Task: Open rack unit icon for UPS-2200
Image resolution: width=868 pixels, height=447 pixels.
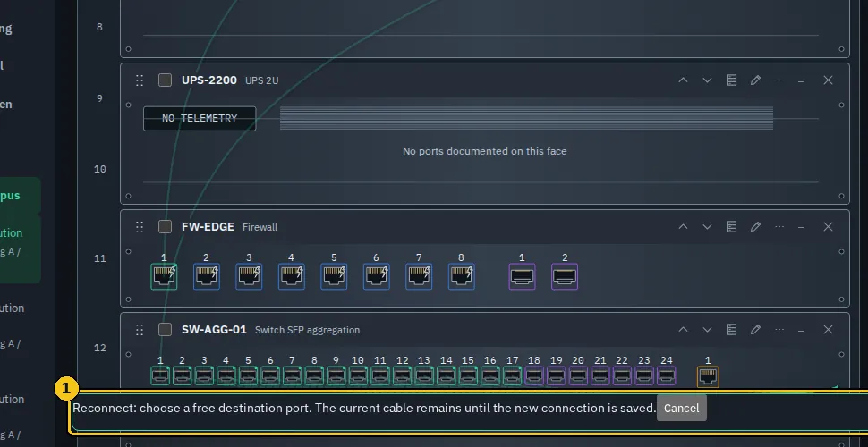Action: (731, 80)
